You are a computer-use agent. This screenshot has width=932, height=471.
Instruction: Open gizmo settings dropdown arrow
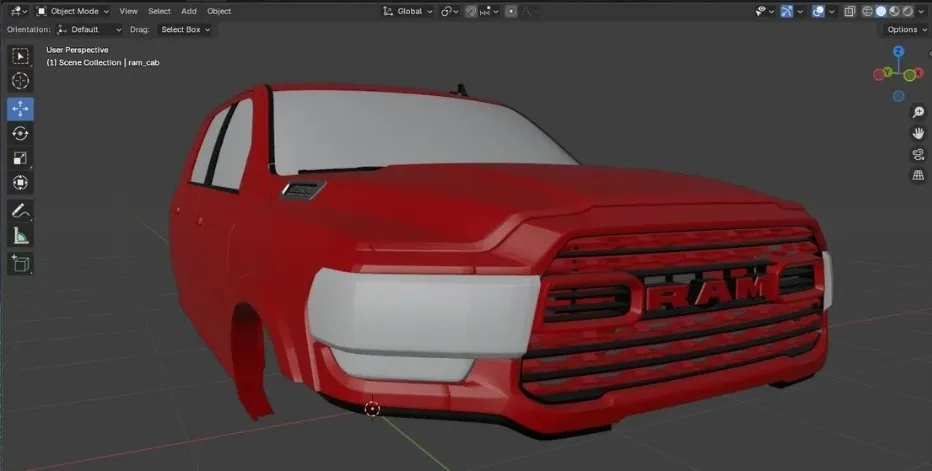coord(800,11)
